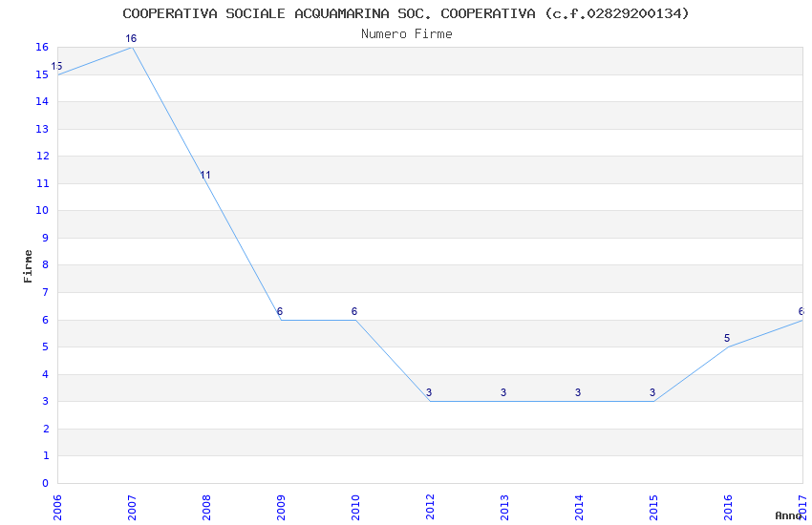812x525 pixels.
Task: Pick the data point label 6 for 2017
Action: (801, 311)
